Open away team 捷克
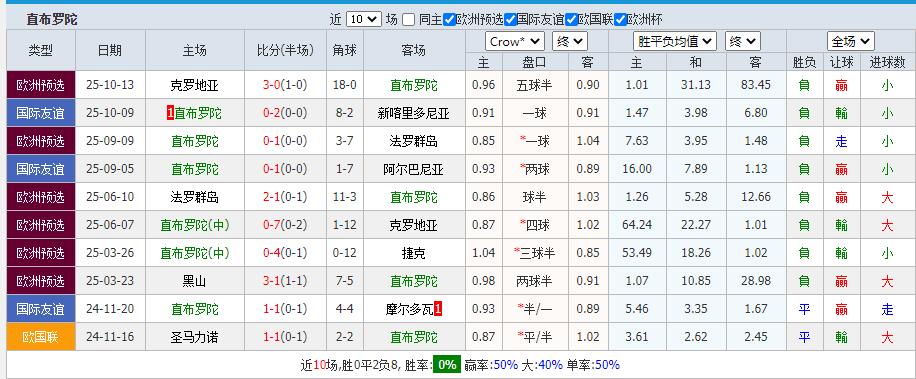The width and height of the screenshot is (916, 379). coord(414,253)
